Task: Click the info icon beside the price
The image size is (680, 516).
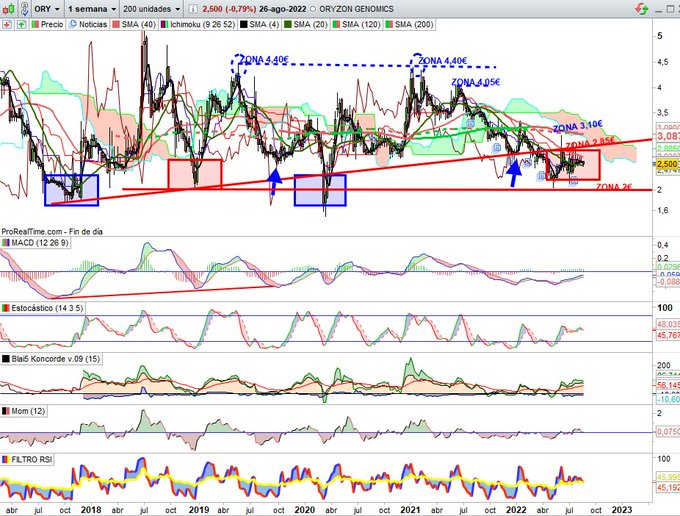Action: point(193,9)
